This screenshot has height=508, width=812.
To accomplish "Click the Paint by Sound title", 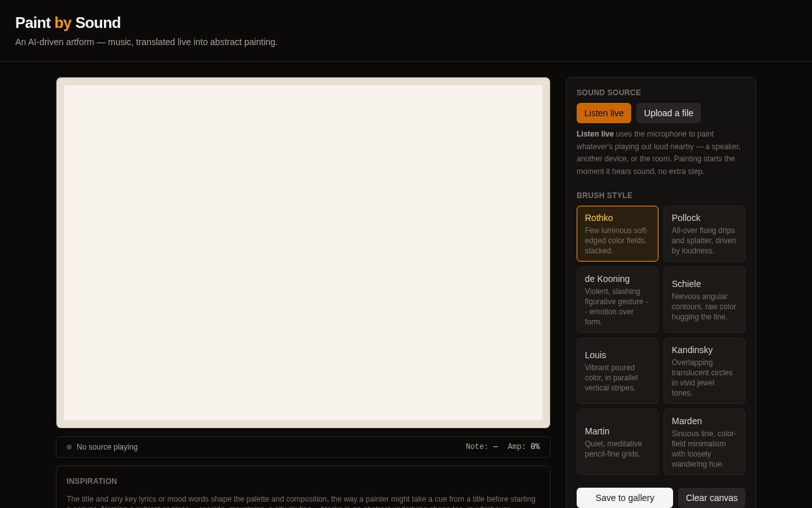I will click(x=68, y=23).
